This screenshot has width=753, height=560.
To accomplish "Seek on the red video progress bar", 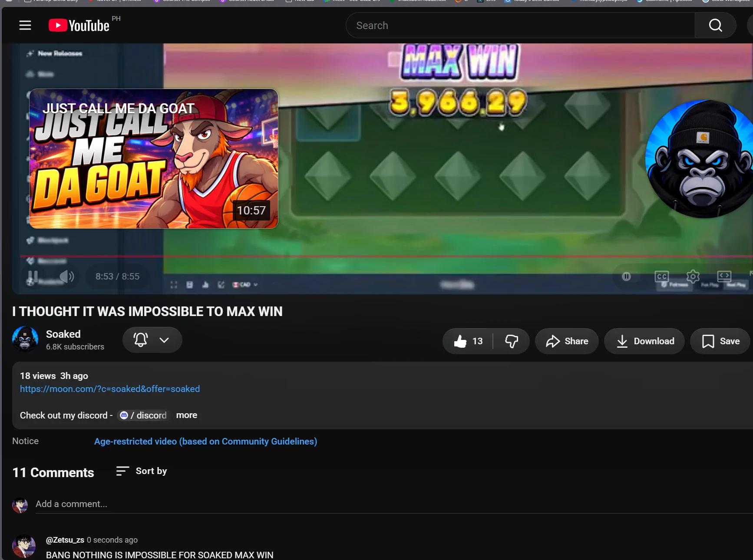I will [x=386, y=257].
